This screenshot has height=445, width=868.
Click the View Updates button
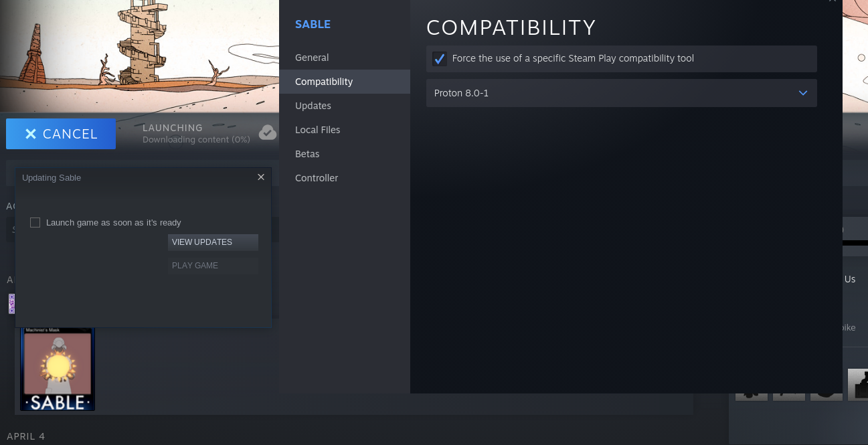click(x=213, y=242)
